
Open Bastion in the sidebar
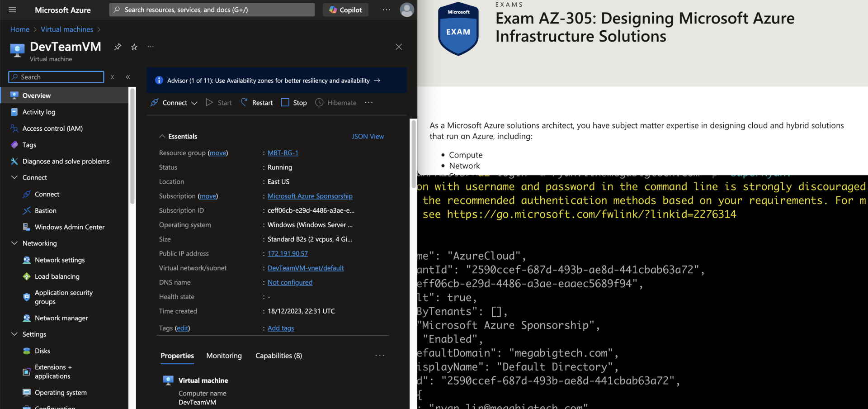pos(46,211)
